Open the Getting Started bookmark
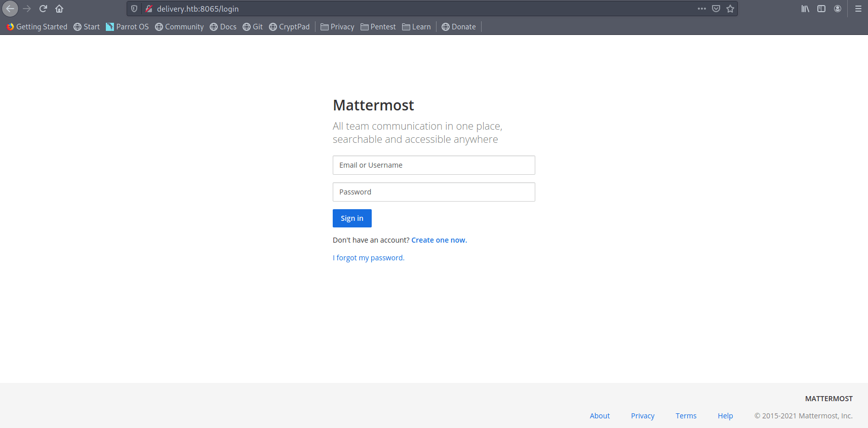 37,27
